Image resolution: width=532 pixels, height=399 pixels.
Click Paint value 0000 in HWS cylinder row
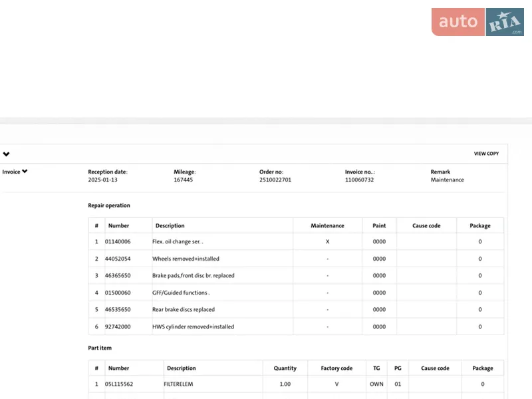point(379,327)
